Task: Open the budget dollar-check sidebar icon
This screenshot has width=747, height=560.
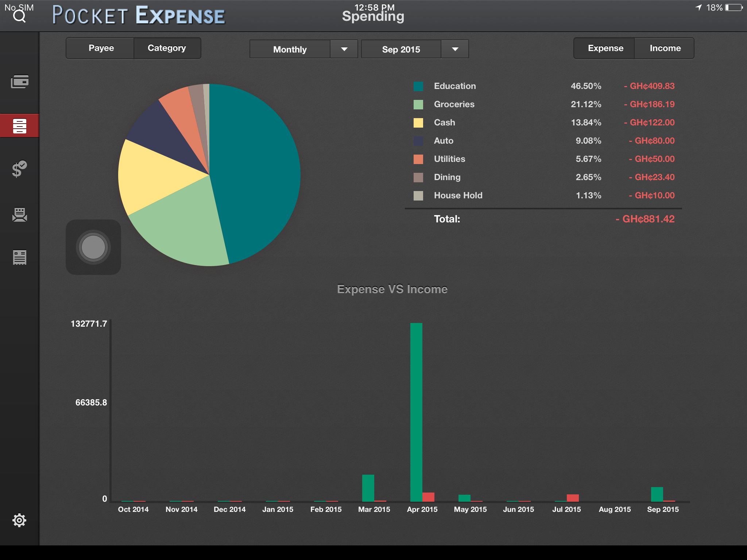Action: [x=19, y=169]
